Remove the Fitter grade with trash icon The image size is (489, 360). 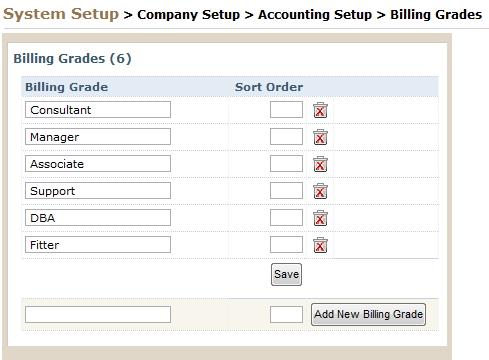(x=320, y=245)
